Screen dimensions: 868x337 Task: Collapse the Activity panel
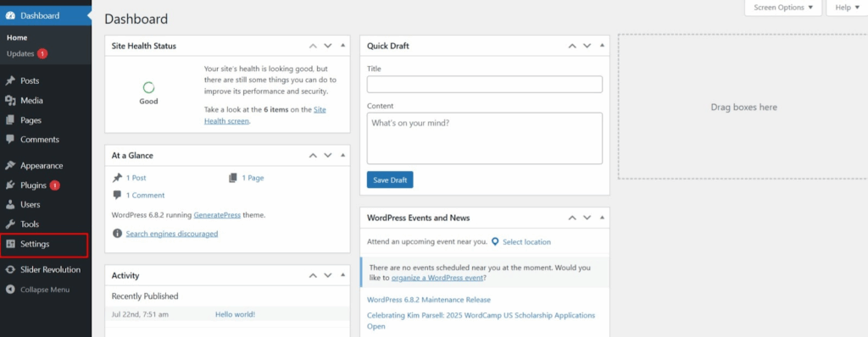click(342, 275)
